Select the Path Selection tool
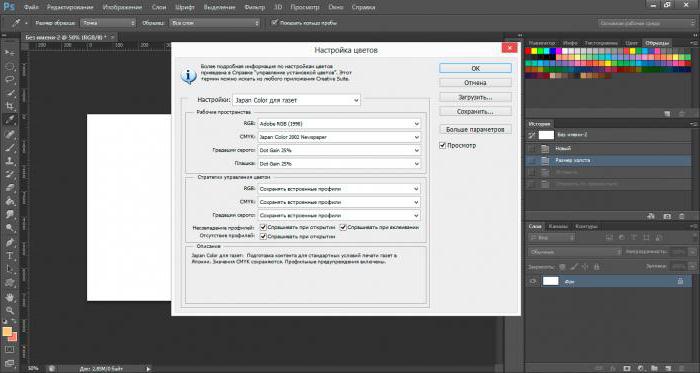 coord(10,269)
